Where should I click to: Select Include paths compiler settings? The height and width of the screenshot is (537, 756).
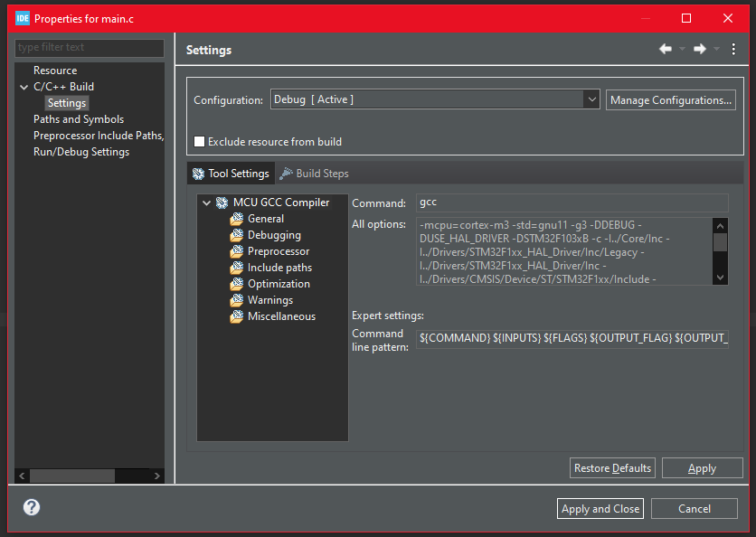tap(279, 268)
